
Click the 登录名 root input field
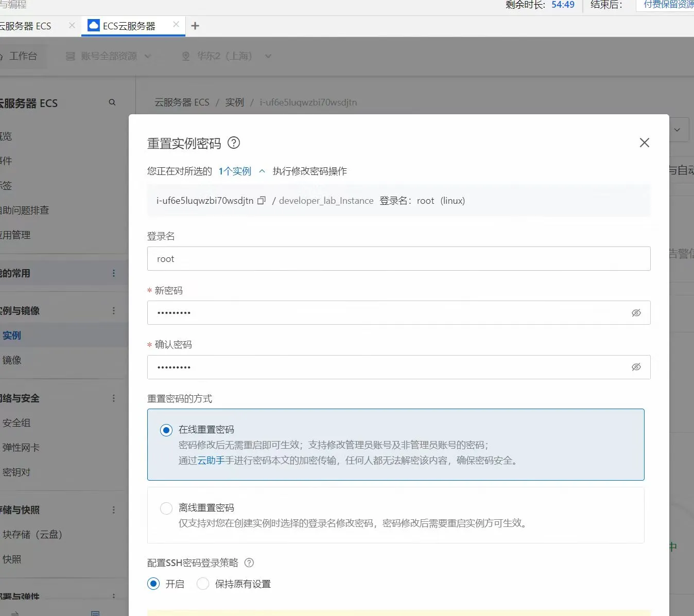click(x=398, y=258)
